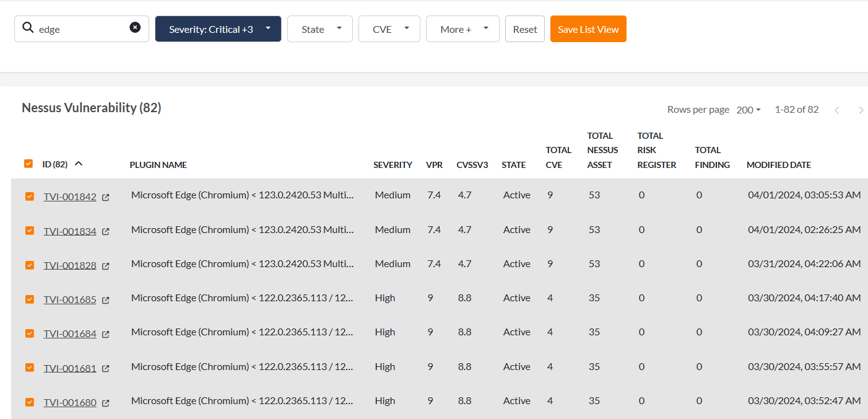
Task: Sort by TOTAL NESSUS ASSET column header
Action: [x=602, y=150]
